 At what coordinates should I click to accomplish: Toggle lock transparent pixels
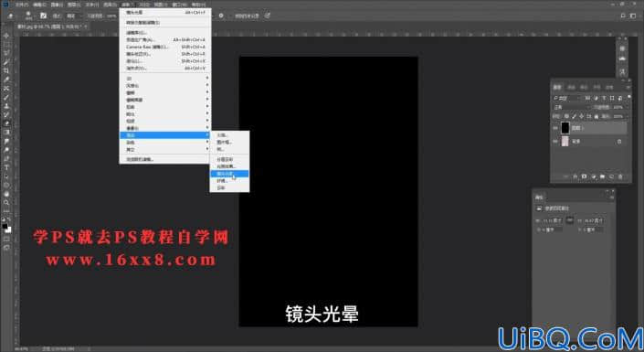[x=566, y=116]
